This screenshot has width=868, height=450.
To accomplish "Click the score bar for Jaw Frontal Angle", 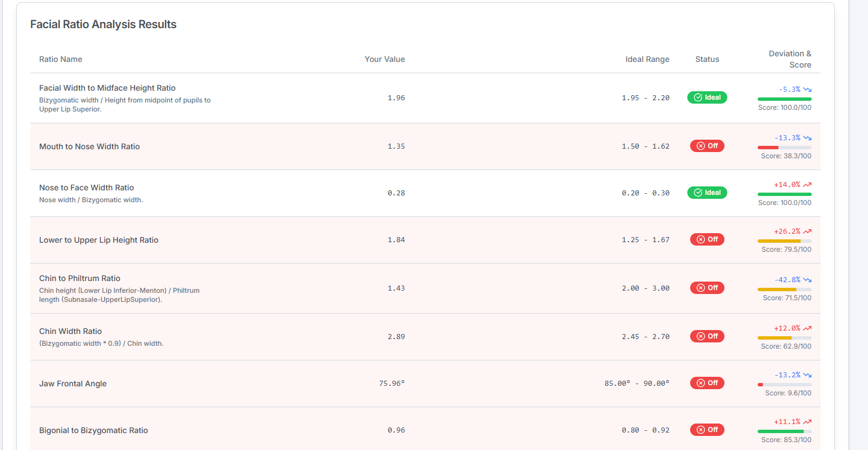I will [x=785, y=385].
